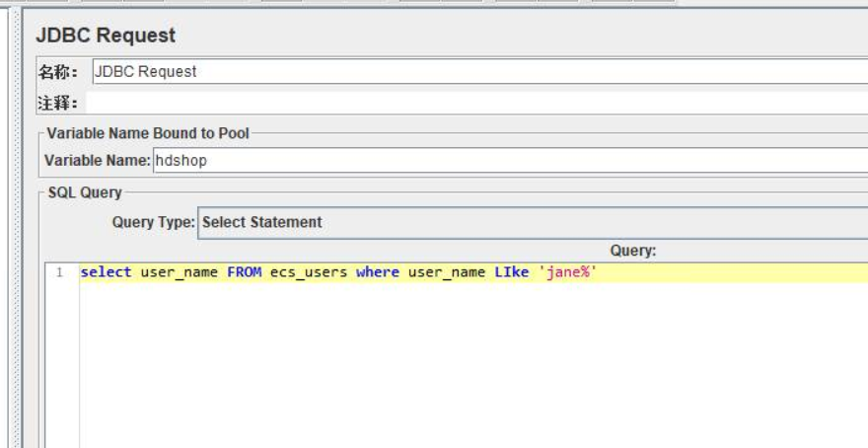Click the 名称 name input field
868x448 pixels.
[473, 72]
